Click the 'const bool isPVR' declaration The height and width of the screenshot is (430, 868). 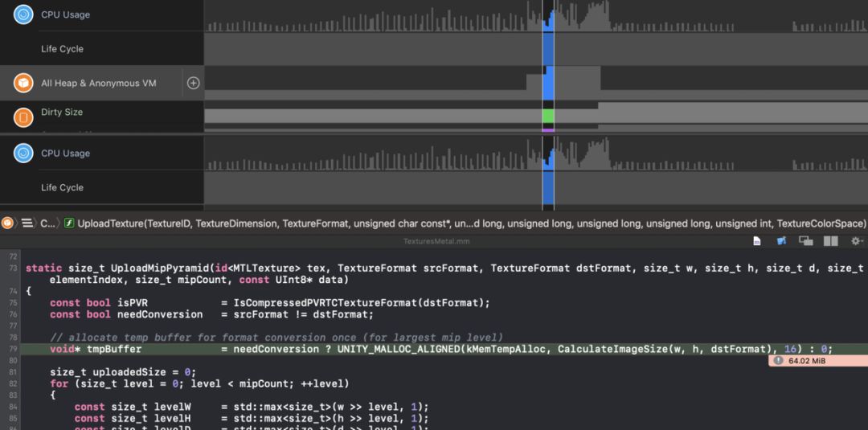(99, 303)
